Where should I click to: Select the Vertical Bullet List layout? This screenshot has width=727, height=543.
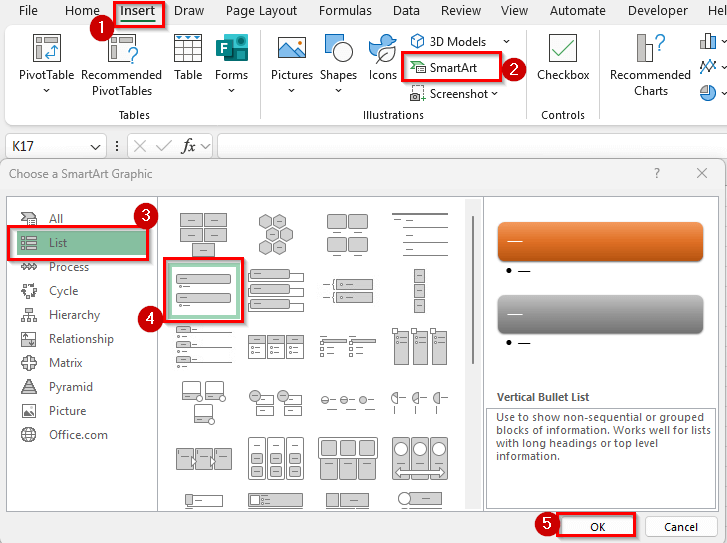pyautogui.click(x=204, y=291)
